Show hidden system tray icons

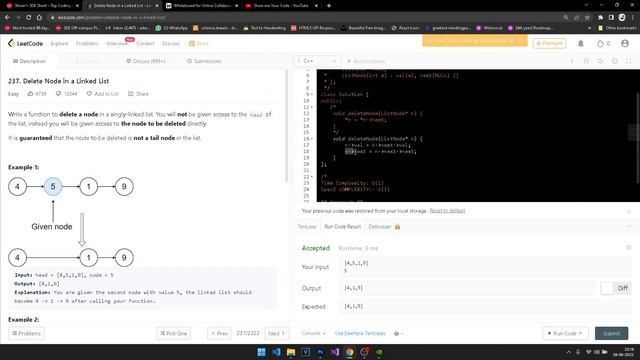[568, 352]
